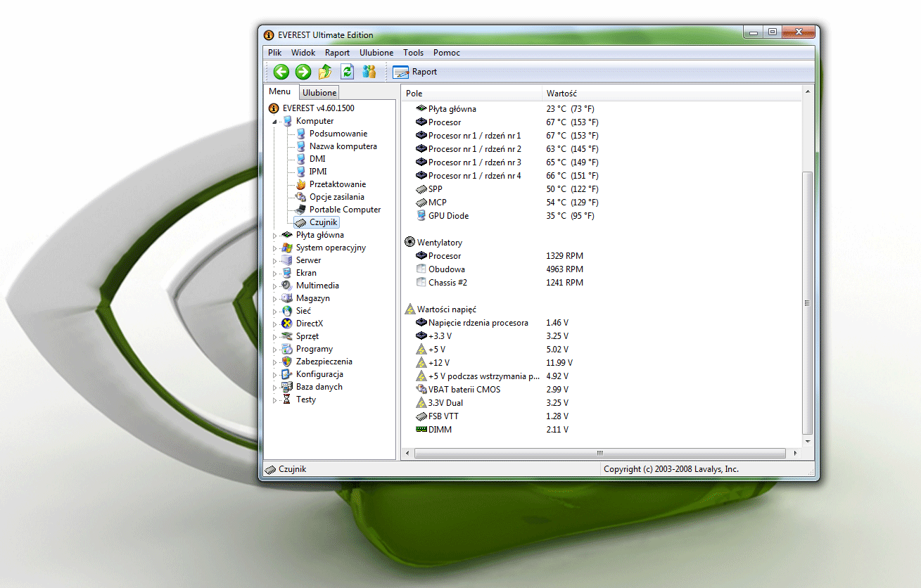Click the Serwer icon in tree

coord(287,260)
